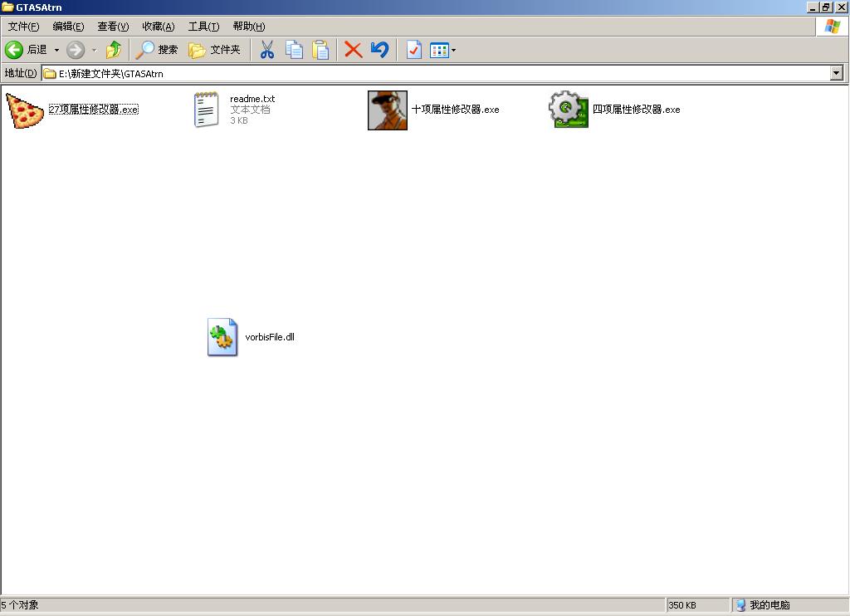Restore down the GTASAtrn window
This screenshot has width=850, height=616.
coord(825,7)
